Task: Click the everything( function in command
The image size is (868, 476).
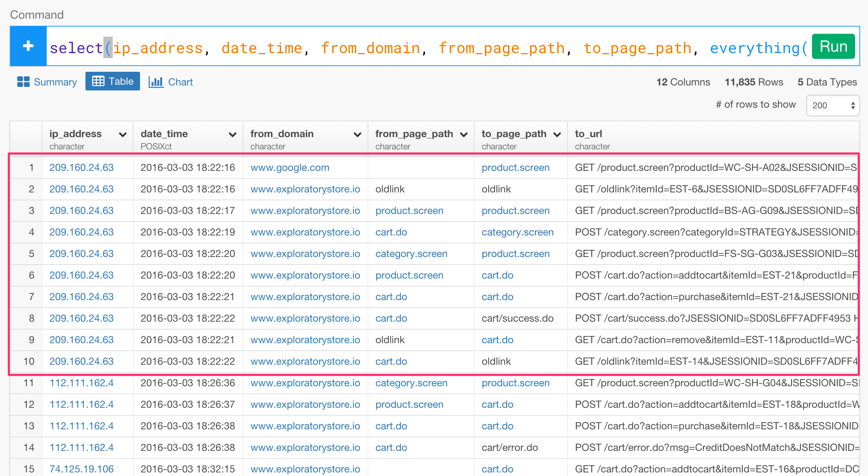Action: 758,48
